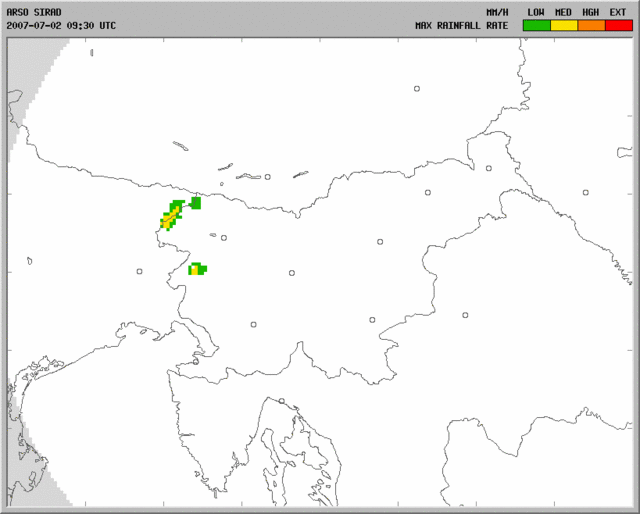Click the LOW legend text label
Screen dimensions: 640x514
[536, 11]
